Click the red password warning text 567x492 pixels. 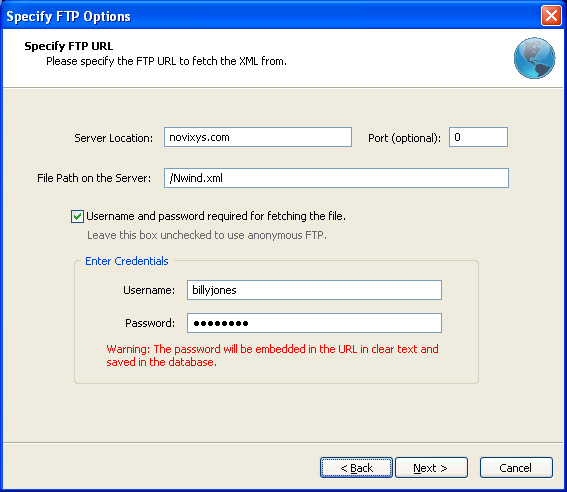(x=272, y=355)
